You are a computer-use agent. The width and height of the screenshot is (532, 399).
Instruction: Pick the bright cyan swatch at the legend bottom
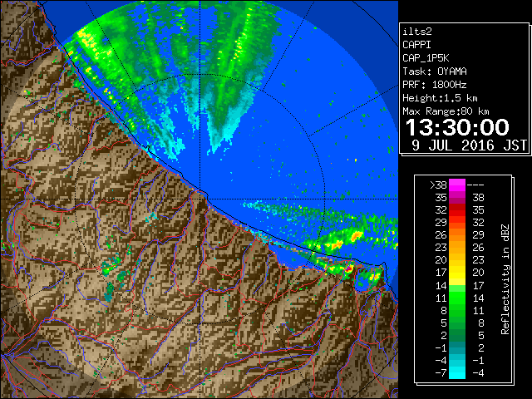tap(457, 373)
